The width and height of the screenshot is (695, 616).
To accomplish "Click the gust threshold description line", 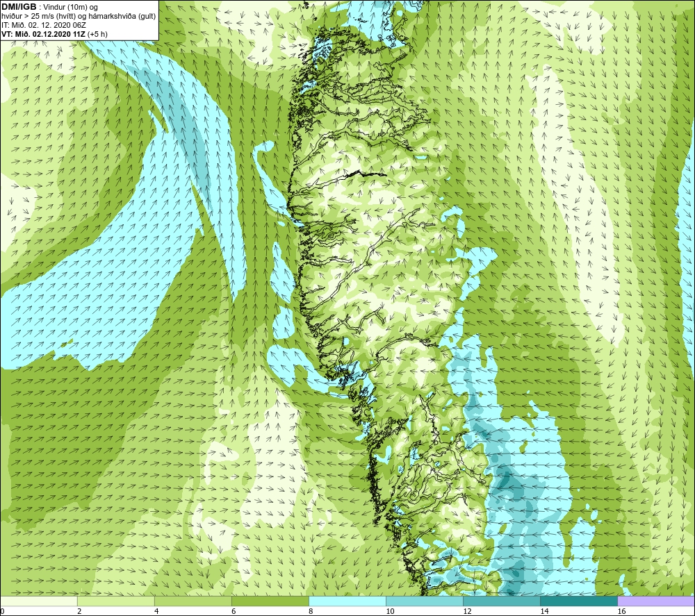I will [x=79, y=16].
